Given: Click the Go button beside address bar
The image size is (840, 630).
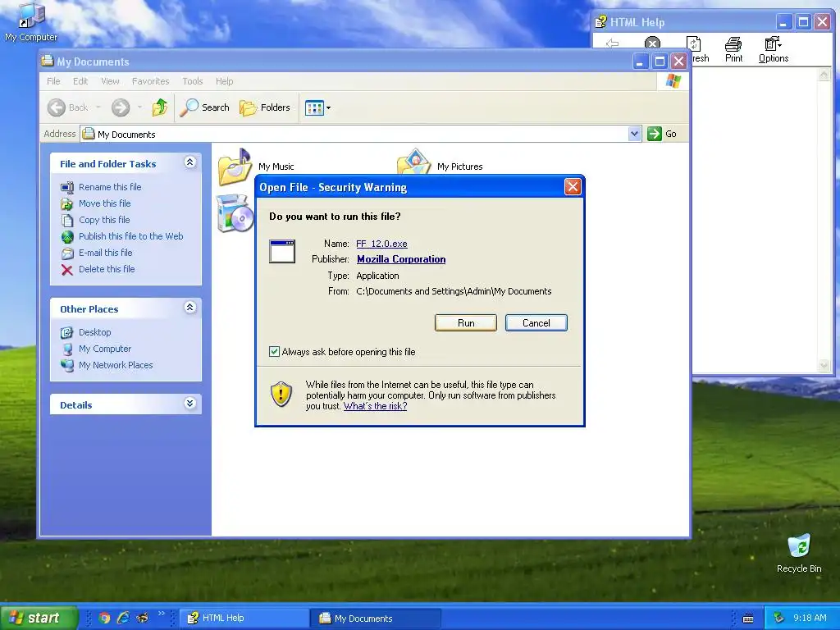Looking at the screenshot, I should pos(662,134).
